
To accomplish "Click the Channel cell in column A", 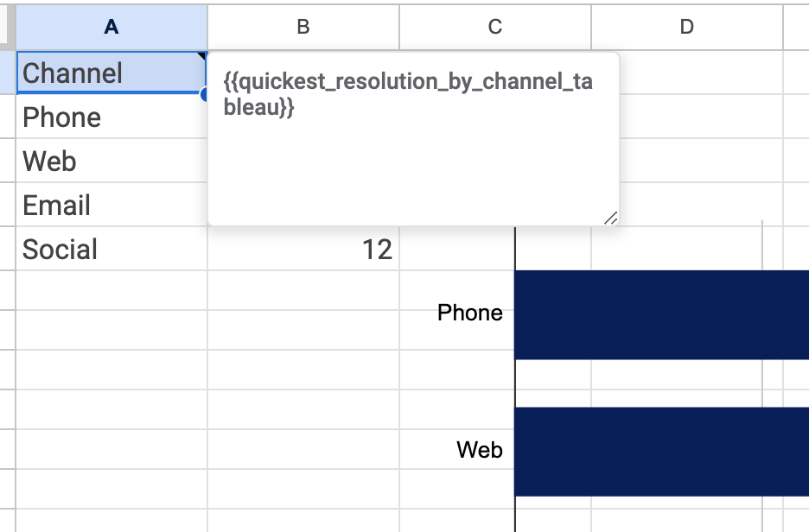I will click(x=111, y=73).
